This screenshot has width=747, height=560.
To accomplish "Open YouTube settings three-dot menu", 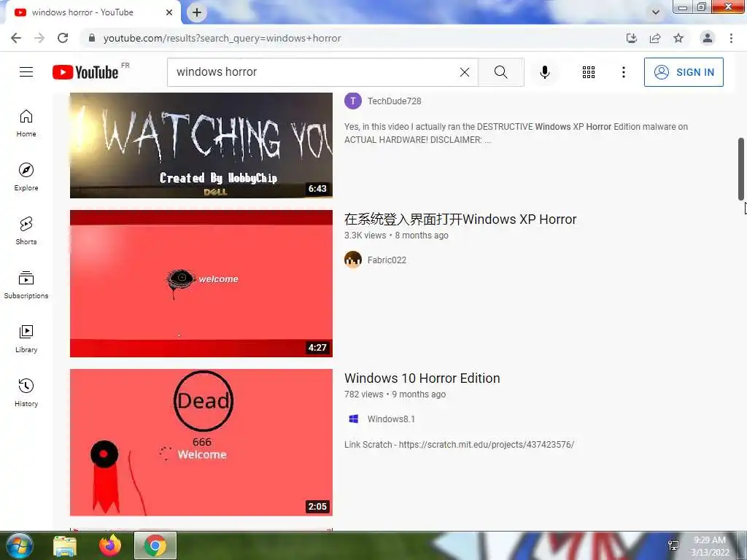I will click(623, 72).
